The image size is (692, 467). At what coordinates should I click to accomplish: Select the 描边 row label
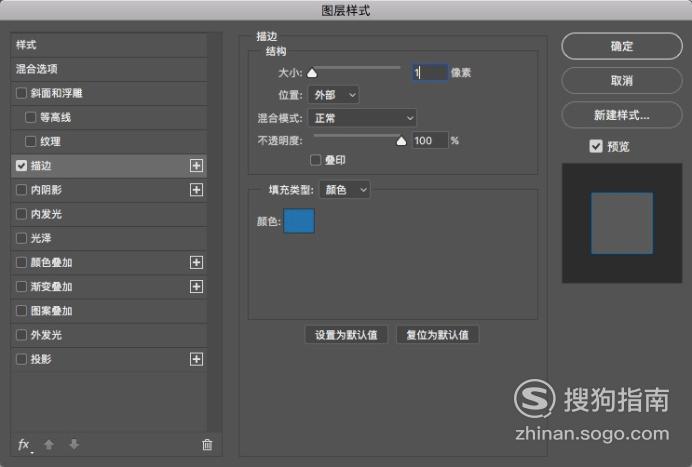41,166
